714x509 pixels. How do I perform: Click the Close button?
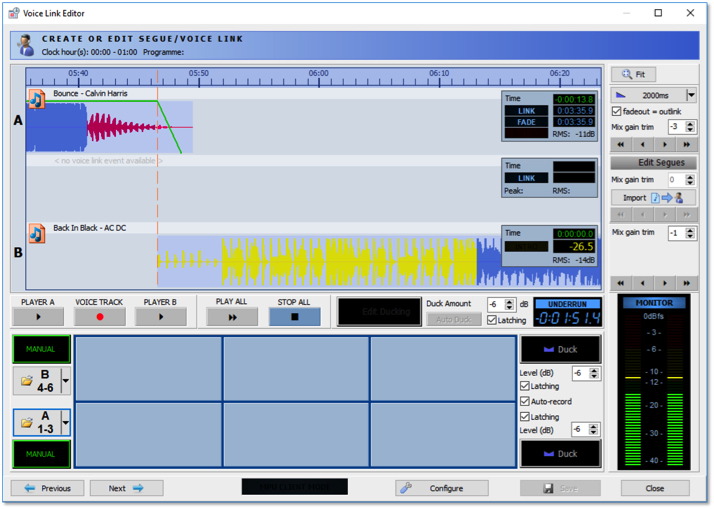(x=655, y=488)
